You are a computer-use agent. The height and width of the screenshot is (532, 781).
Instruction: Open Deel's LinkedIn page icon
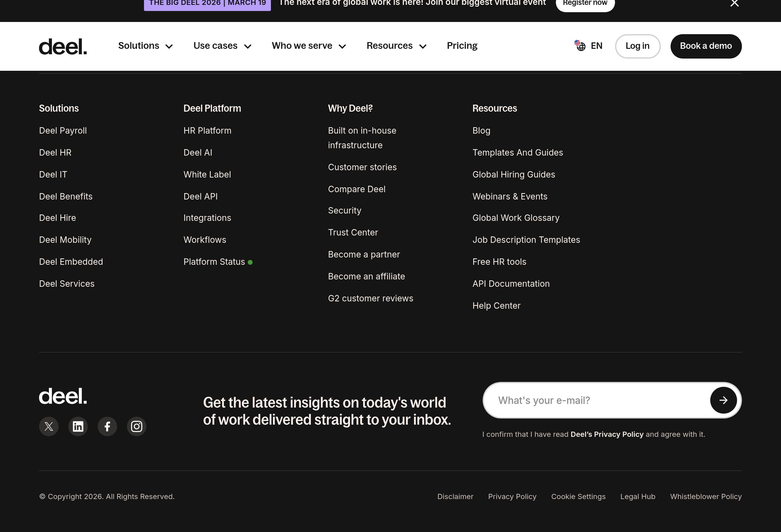click(x=78, y=426)
